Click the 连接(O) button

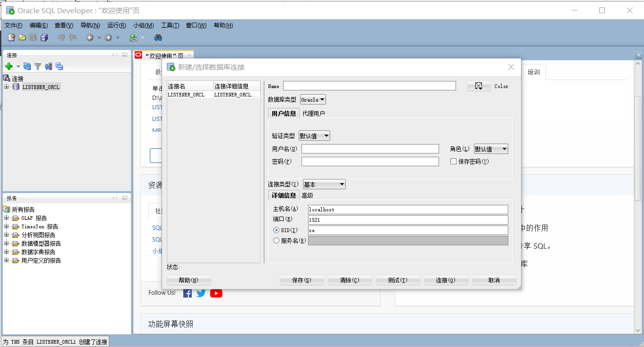pos(446,280)
